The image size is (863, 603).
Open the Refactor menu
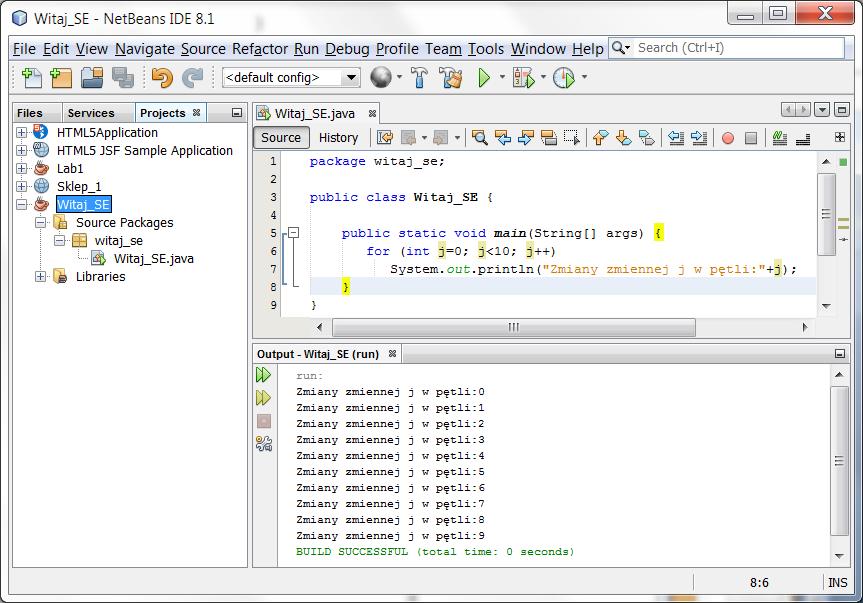pos(260,49)
